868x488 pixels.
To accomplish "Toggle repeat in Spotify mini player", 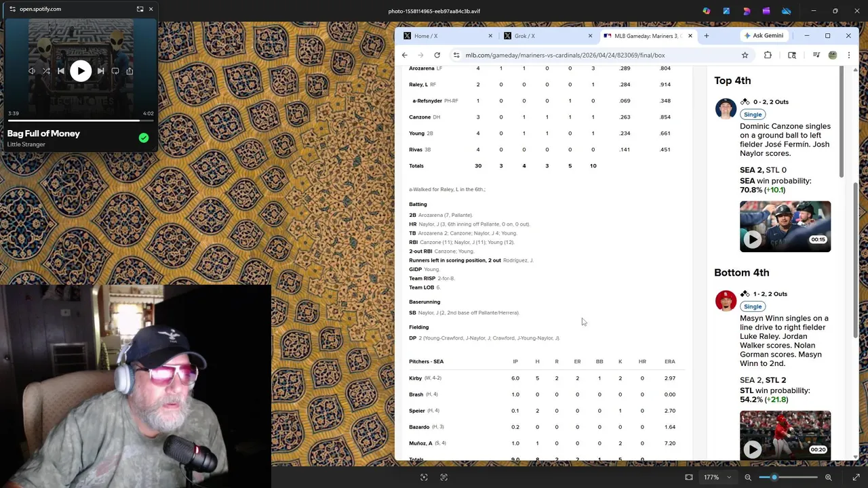I will [x=115, y=70].
